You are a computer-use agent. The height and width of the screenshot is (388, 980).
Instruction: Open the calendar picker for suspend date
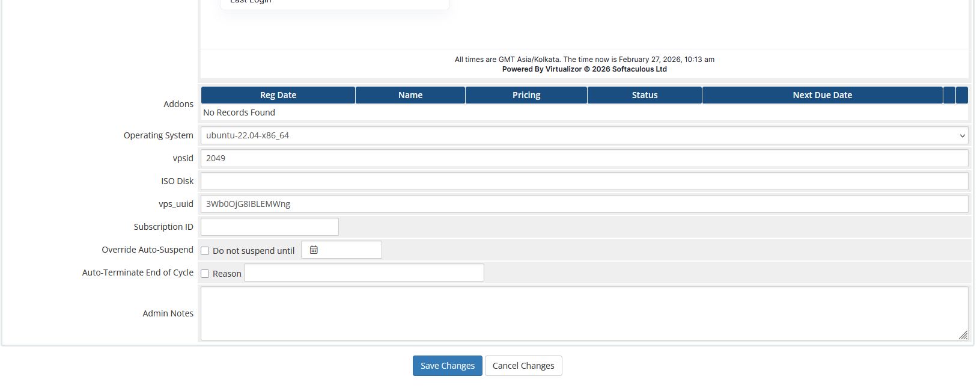(314, 250)
